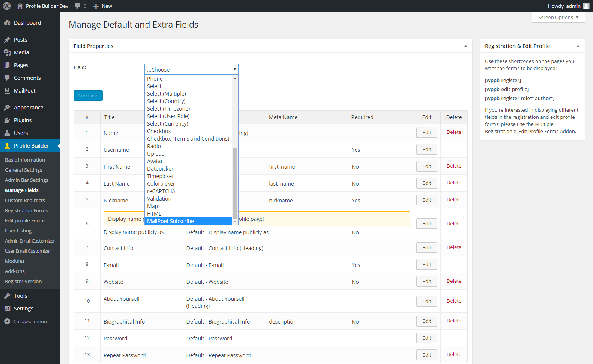Click the dropdown list scroll up arrow
Image resolution: width=593 pixels, height=364 pixels.
coord(235,78)
